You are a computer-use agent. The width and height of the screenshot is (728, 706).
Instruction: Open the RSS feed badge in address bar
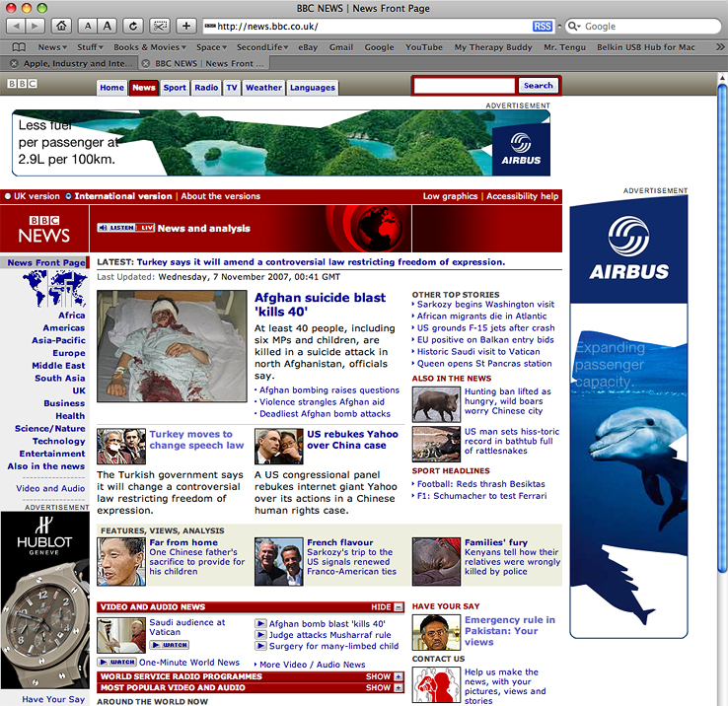pyautogui.click(x=543, y=27)
